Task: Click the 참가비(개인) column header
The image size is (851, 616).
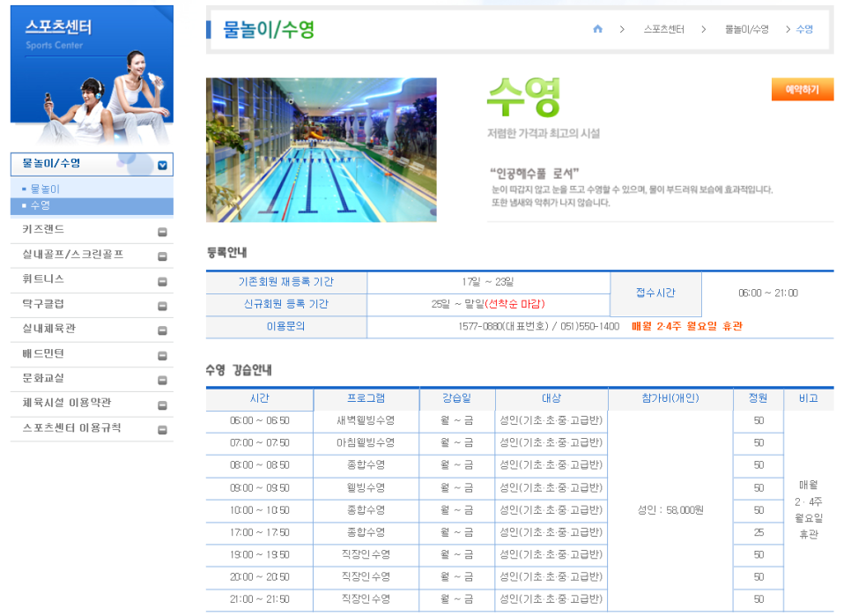Action: pyautogui.click(x=670, y=398)
